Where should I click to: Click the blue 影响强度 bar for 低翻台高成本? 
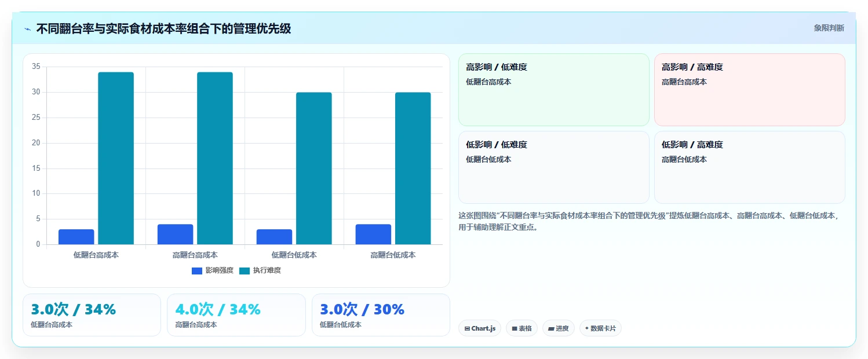coord(76,237)
